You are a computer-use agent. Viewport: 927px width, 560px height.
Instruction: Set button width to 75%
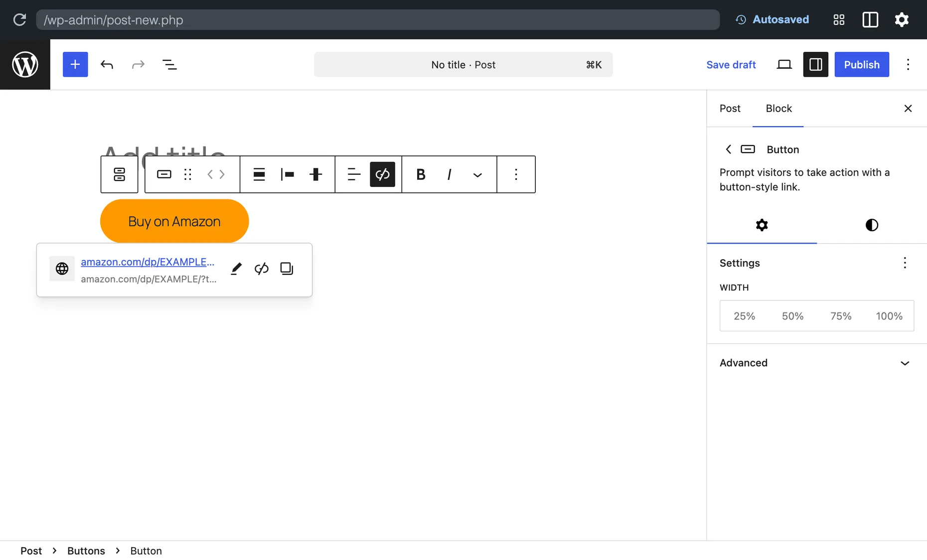tap(841, 316)
